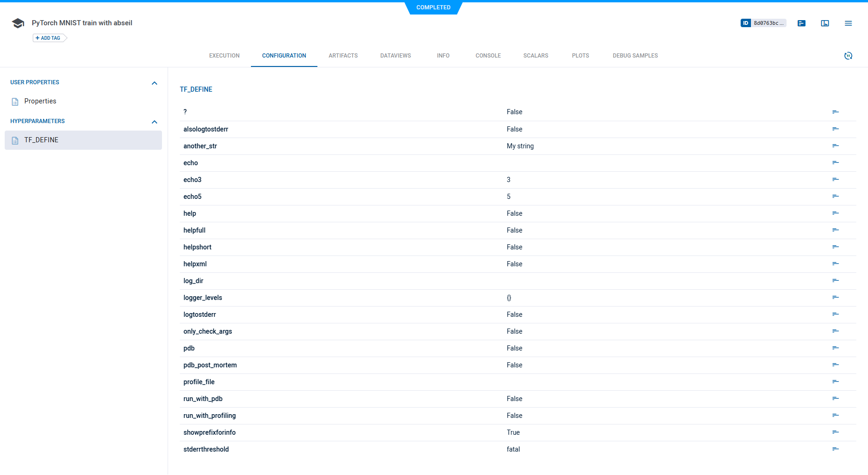Switch to the CONSOLE tab
This screenshot has height=475, width=868.
tap(488, 55)
